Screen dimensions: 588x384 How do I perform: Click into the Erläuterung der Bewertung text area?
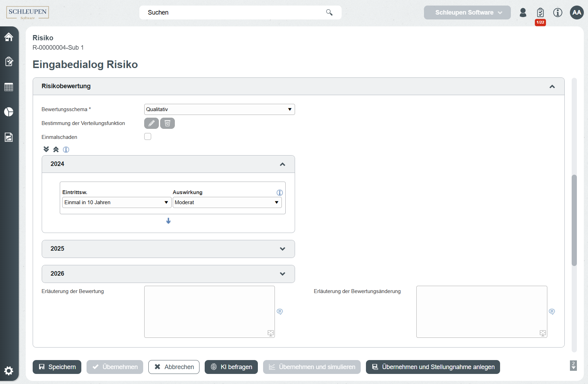[x=209, y=311]
